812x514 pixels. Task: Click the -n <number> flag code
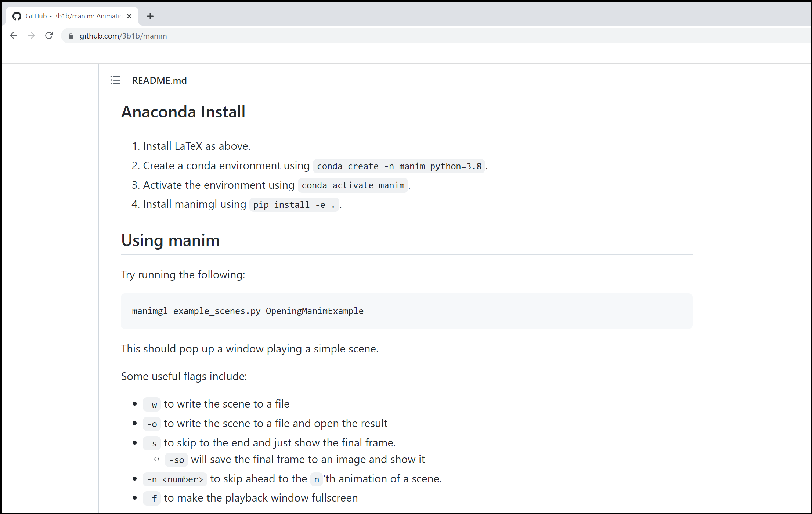175,479
